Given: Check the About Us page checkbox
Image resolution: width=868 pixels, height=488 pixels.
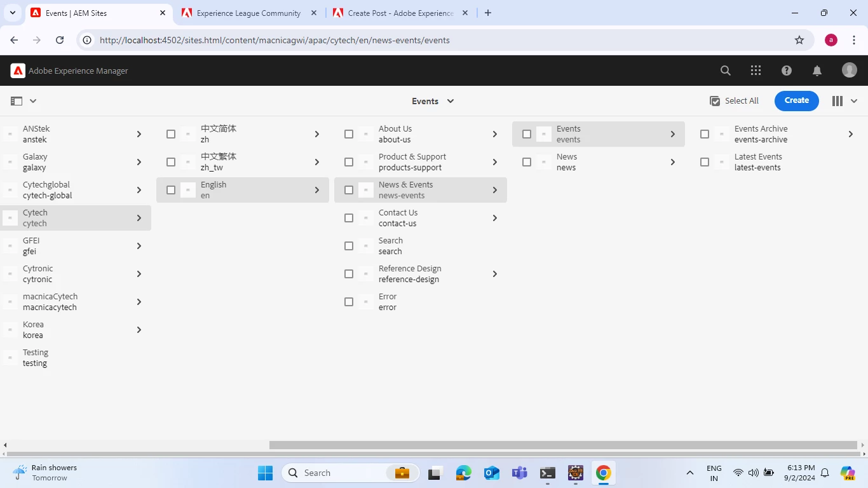Looking at the screenshot, I should pyautogui.click(x=349, y=134).
